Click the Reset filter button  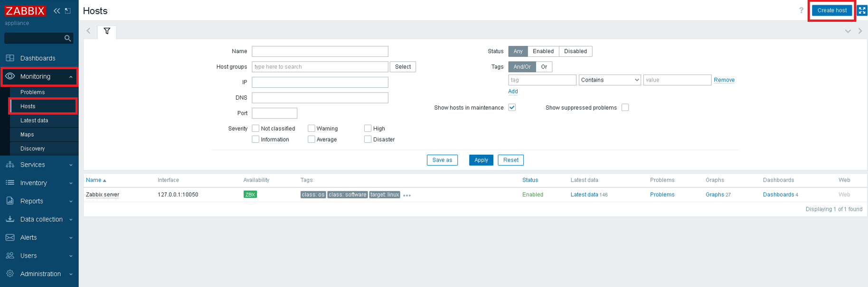pos(511,160)
